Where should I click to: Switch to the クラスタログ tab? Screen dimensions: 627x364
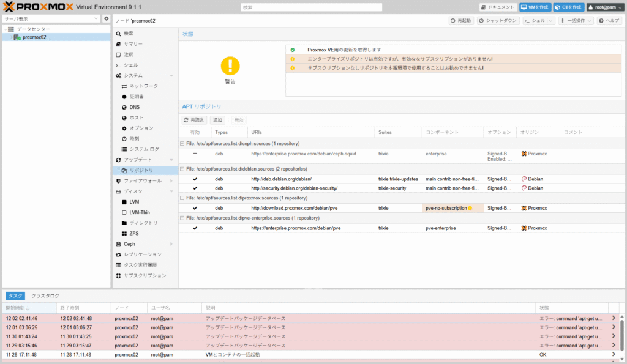[45, 295]
